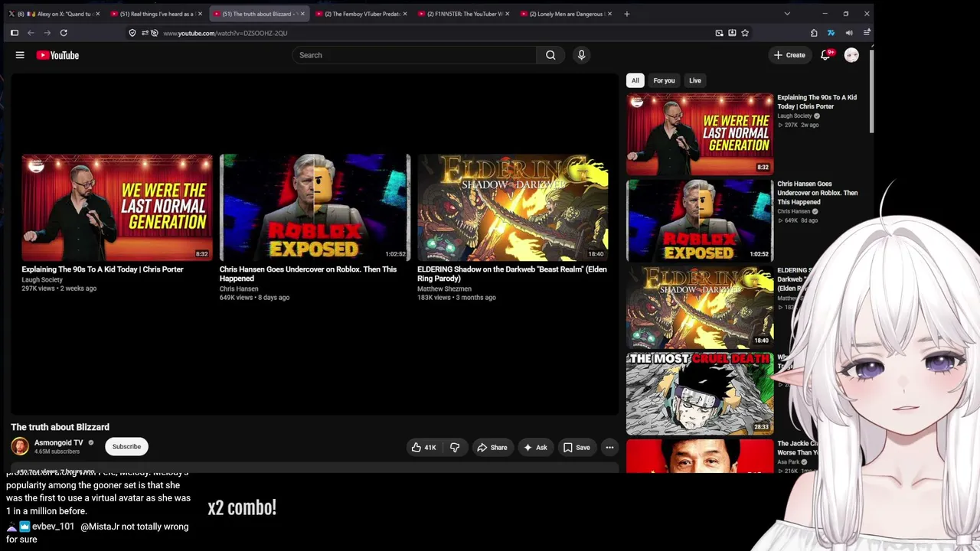This screenshot has width=980, height=551.
Task: Open the Asmongold TV channel name link
Action: (58, 442)
